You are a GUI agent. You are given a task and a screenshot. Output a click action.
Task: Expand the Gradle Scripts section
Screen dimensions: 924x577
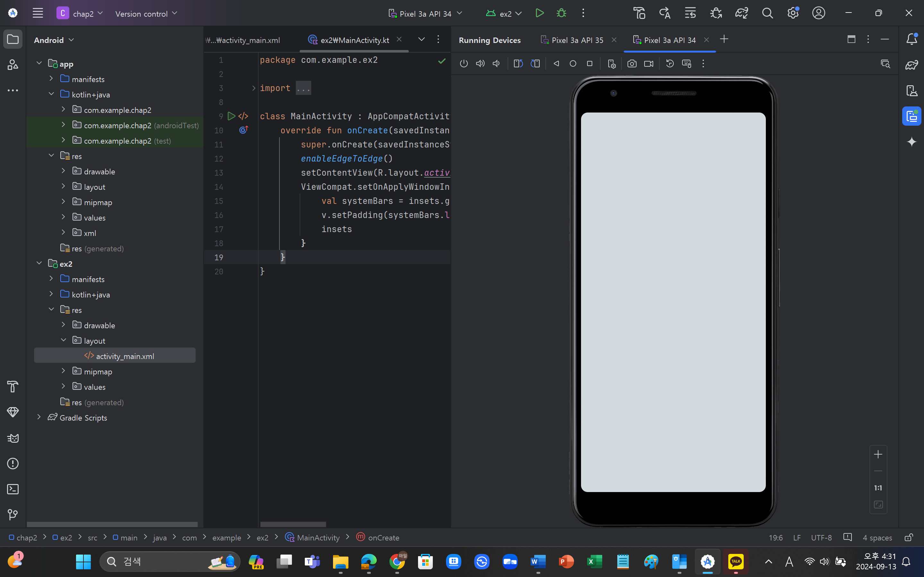38,417
